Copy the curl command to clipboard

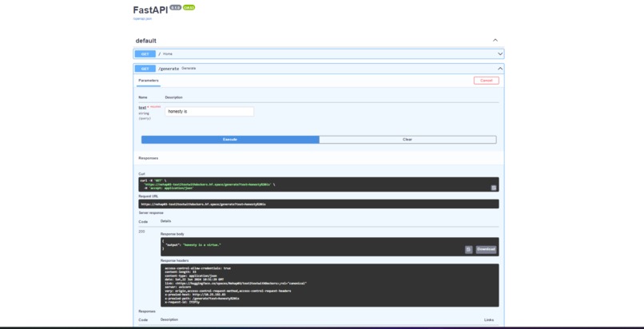494,188
